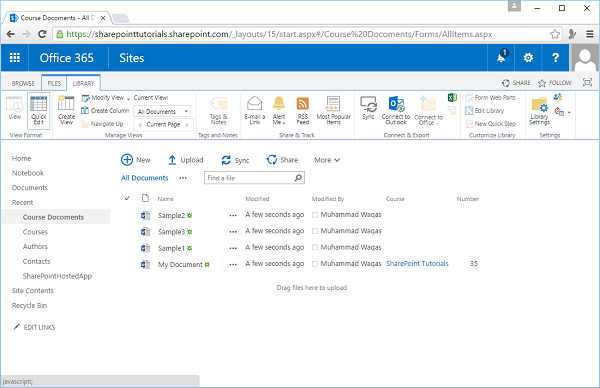Screen dimensions: 600x388
Task: Open the SharePoint Tutorials course link
Action: click(417, 264)
